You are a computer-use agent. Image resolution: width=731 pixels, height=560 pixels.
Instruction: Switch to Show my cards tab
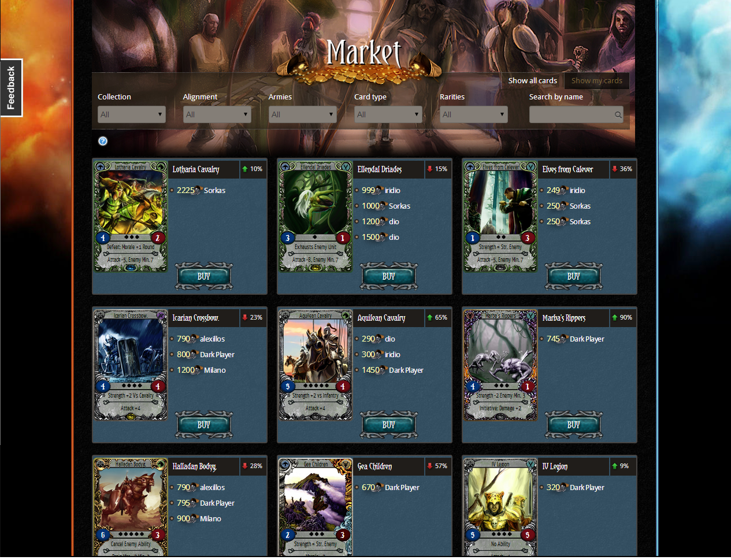pyautogui.click(x=597, y=81)
